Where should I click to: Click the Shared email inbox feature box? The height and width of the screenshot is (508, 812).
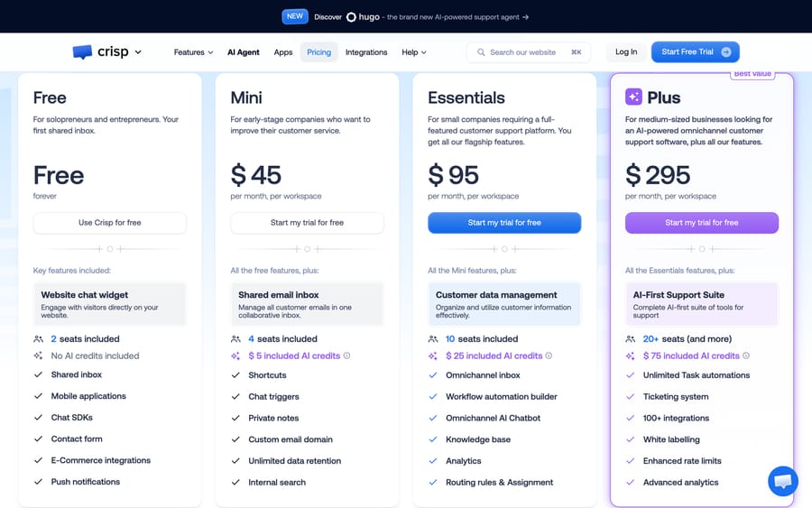(x=307, y=304)
